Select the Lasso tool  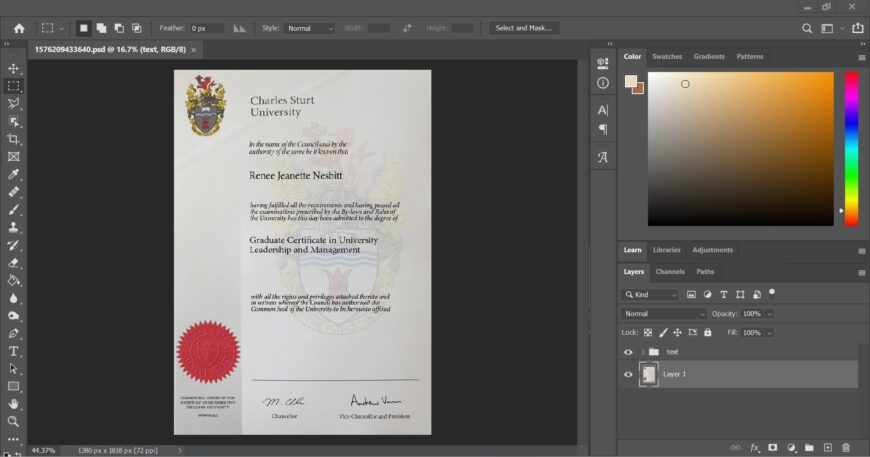pos(13,104)
